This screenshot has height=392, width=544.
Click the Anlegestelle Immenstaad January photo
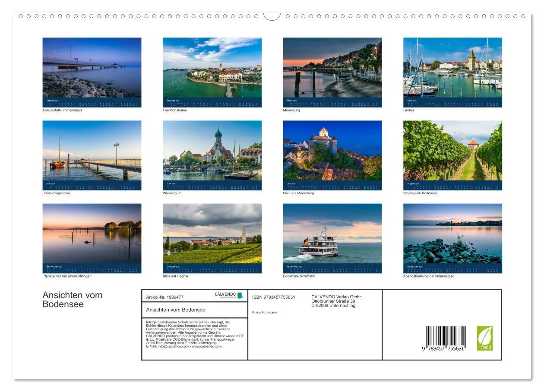(x=92, y=67)
